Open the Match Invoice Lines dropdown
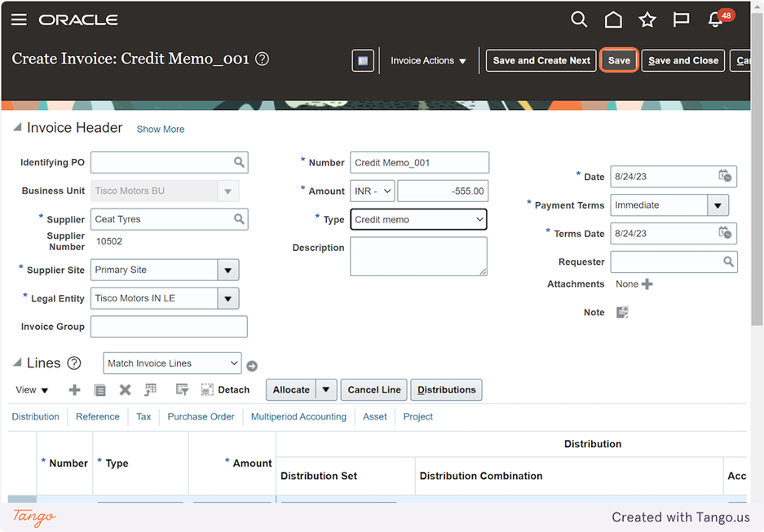The height and width of the screenshot is (532, 764). (x=173, y=363)
